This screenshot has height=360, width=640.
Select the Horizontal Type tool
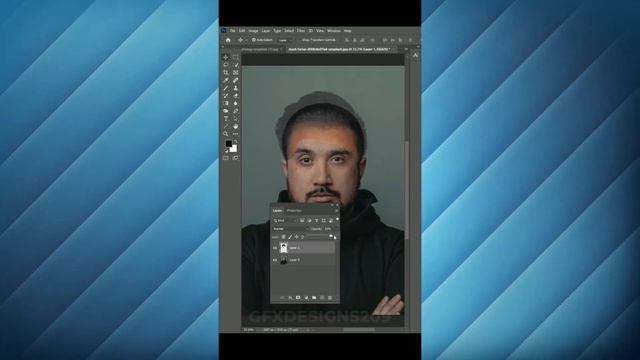point(226,118)
